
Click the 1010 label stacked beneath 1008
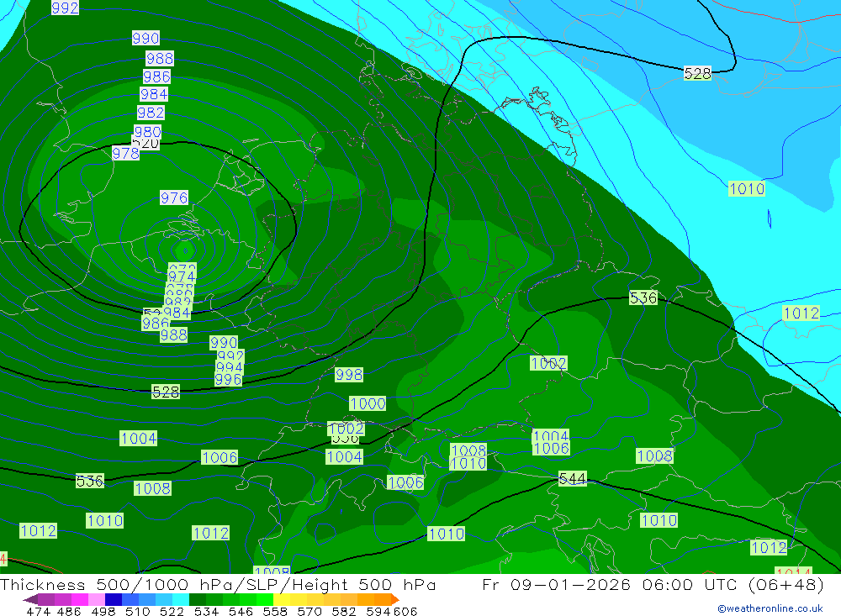coord(468,463)
